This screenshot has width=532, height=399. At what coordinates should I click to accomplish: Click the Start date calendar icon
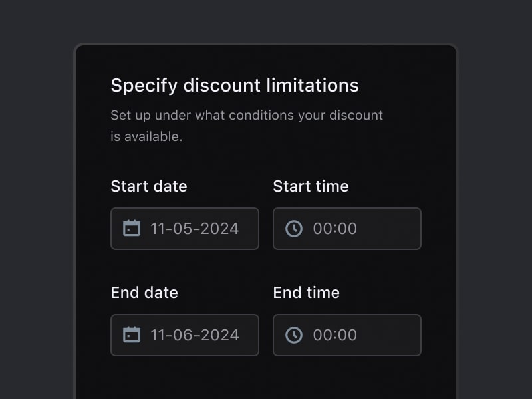[x=132, y=229]
